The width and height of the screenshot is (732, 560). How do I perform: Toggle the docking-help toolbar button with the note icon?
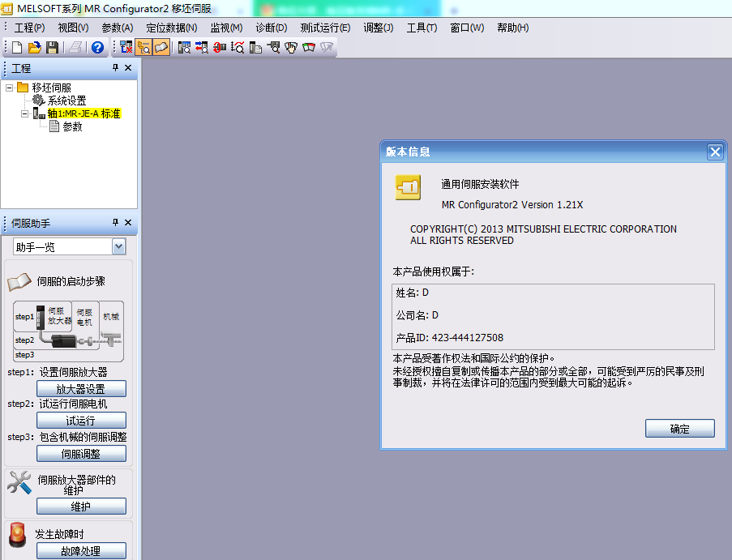[x=161, y=48]
